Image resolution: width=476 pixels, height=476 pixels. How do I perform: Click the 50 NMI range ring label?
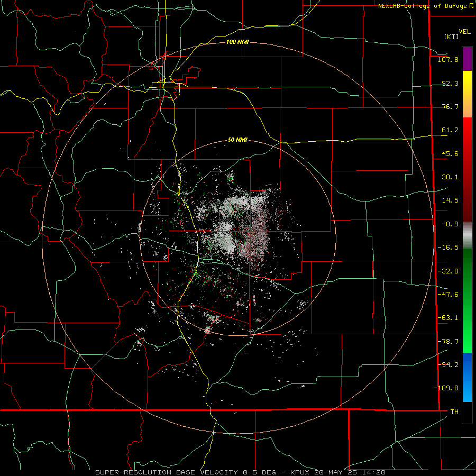tap(237, 140)
